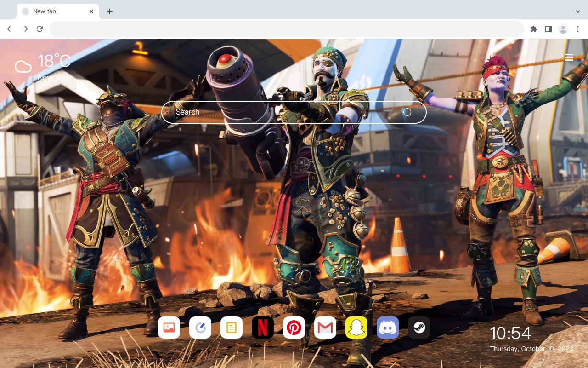Open the wallpaper gallery shortcut icon
The height and width of the screenshot is (368, 588).
[169, 328]
